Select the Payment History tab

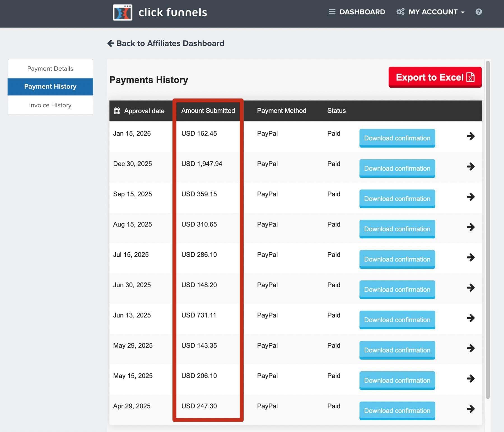pyautogui.click(x=50, y=86)
